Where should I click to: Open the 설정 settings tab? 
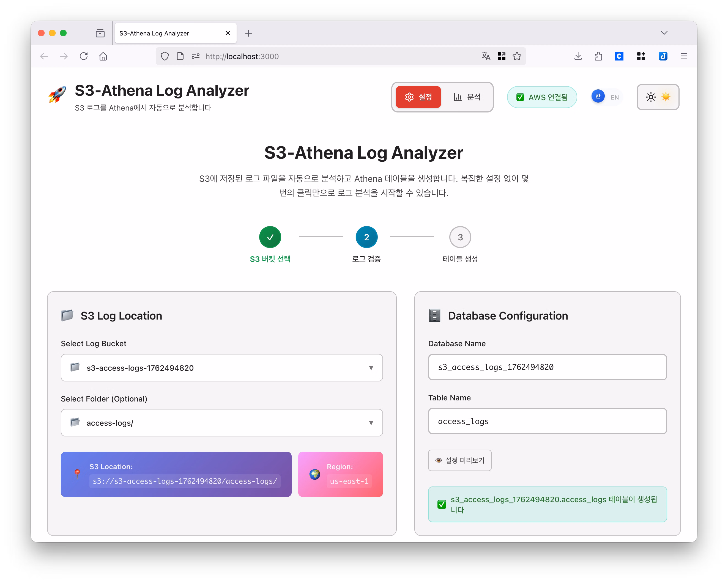[418, 97]
